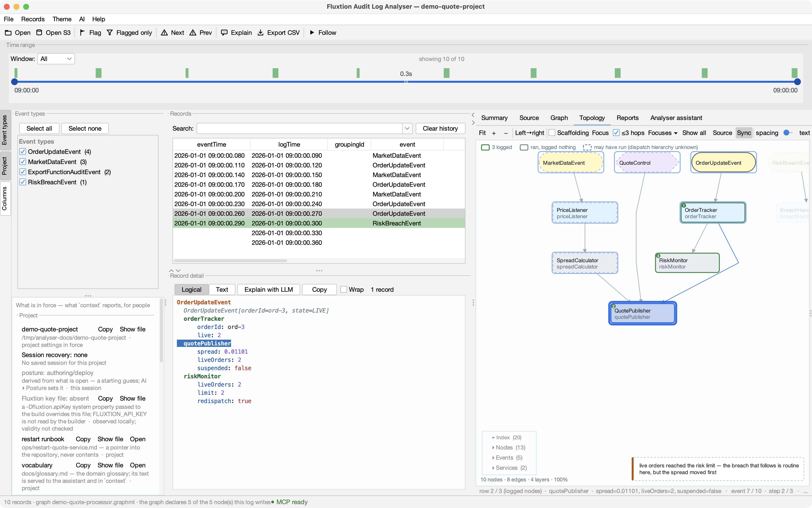Click the Follow play icon
This screenshot has height=508, width=812.
click(x=312, y=33)
